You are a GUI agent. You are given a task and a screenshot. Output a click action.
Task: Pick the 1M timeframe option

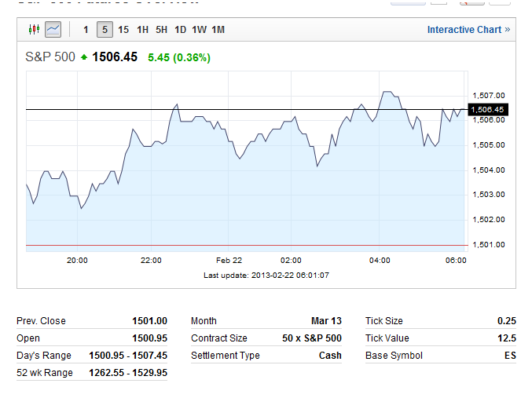pos(218,30)
